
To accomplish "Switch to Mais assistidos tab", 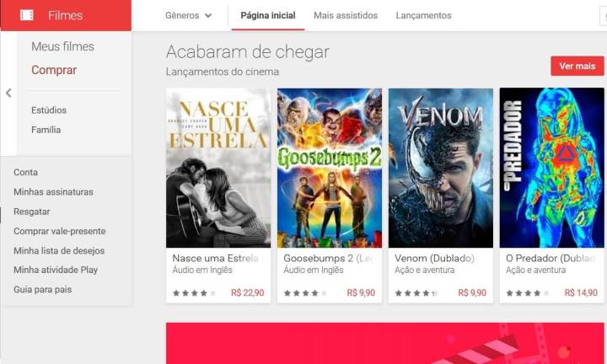I will click(x=346, y=15).
